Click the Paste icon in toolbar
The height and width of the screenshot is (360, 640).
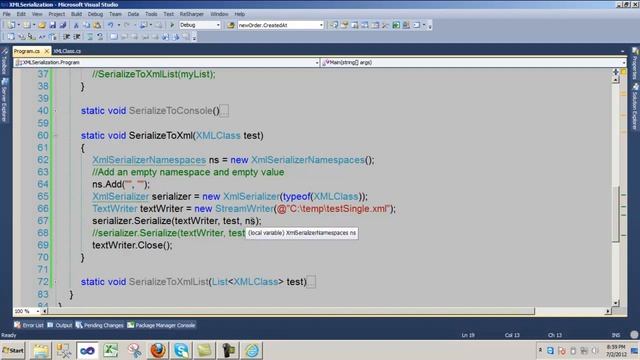pyautogui.click(x=97, y=25)
